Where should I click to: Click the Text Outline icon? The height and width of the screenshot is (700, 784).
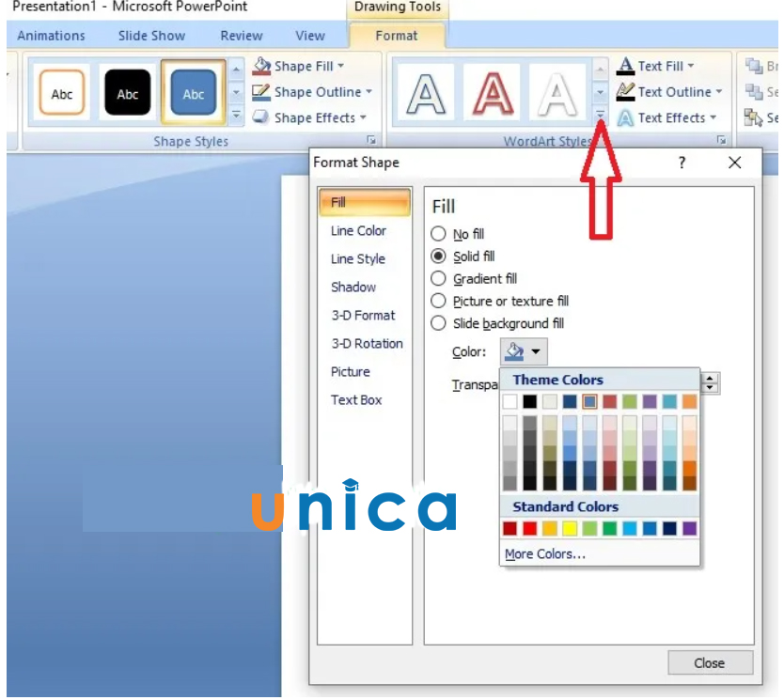pos(625,92)
